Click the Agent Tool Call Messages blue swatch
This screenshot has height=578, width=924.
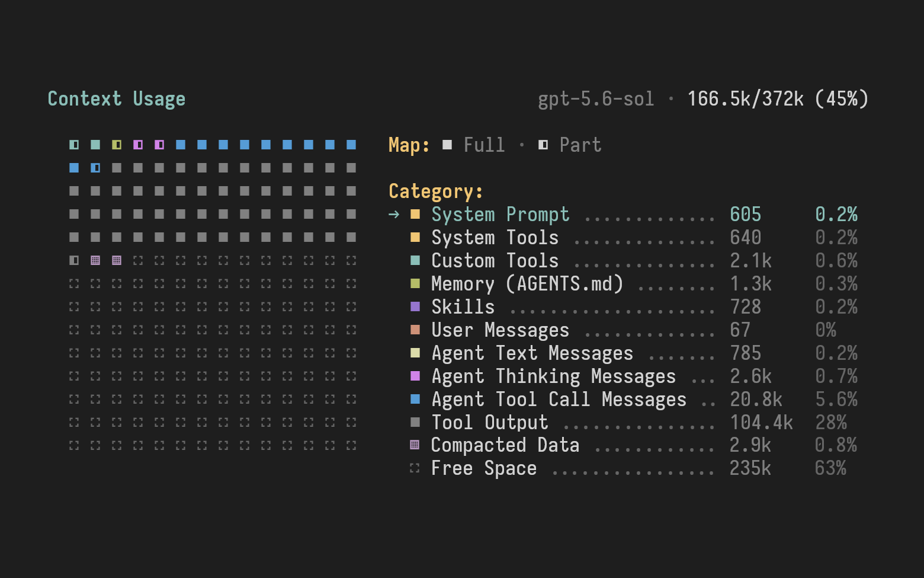tap(415, 399)
